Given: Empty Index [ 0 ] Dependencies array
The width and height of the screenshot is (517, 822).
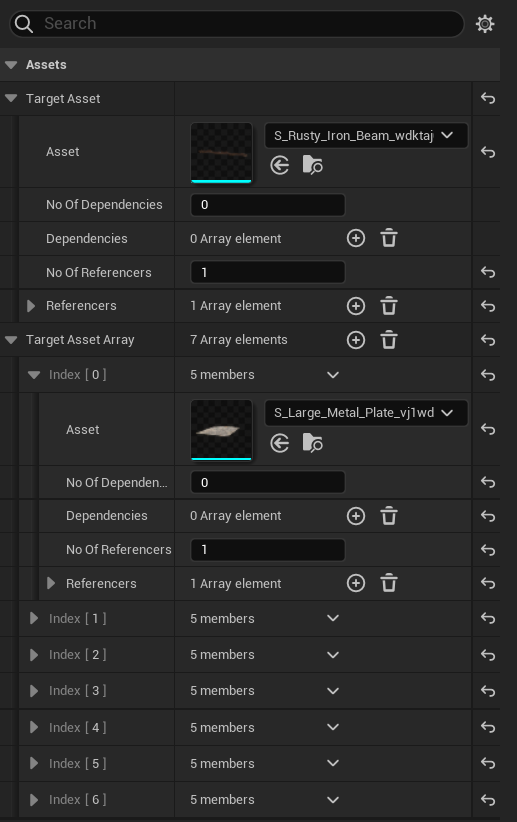Looking at the screenshot, I should (389, 516).
